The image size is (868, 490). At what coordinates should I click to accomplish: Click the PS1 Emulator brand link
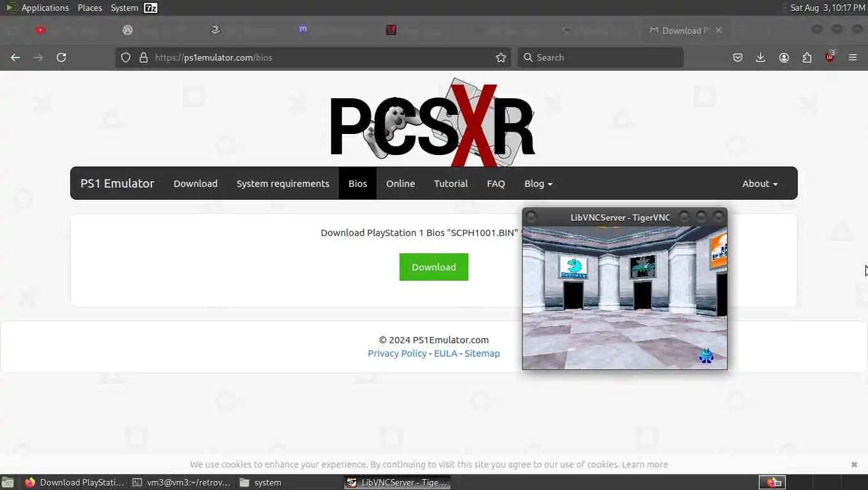point(117,183)
